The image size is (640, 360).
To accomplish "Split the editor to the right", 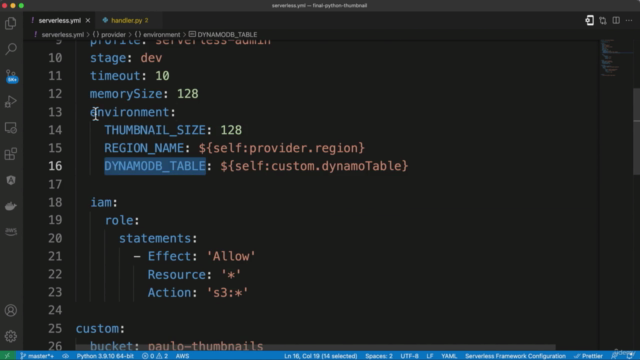I will click(x=616, y=20).
